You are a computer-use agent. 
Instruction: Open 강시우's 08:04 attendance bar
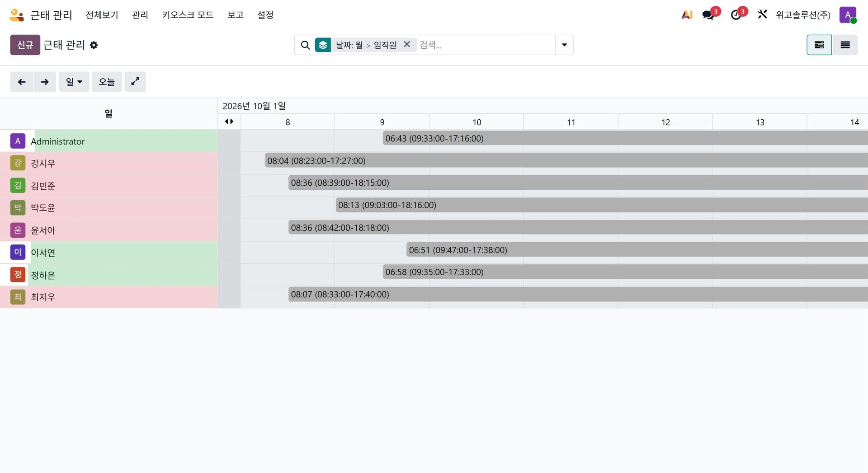coord(566,160)
